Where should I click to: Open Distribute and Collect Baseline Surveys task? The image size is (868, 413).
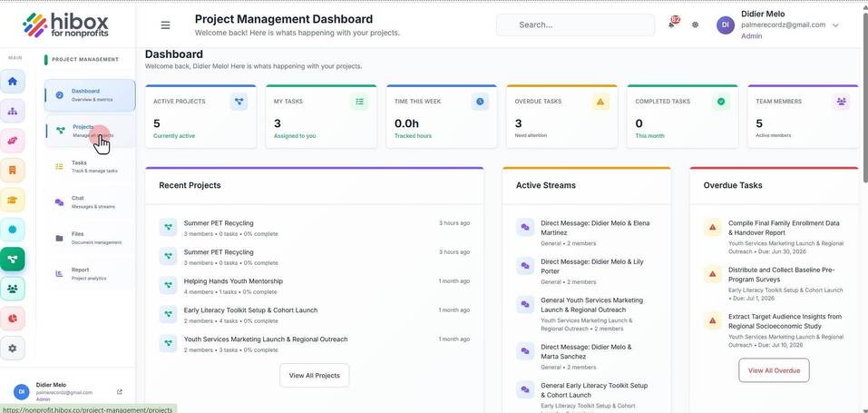point(774,284)
